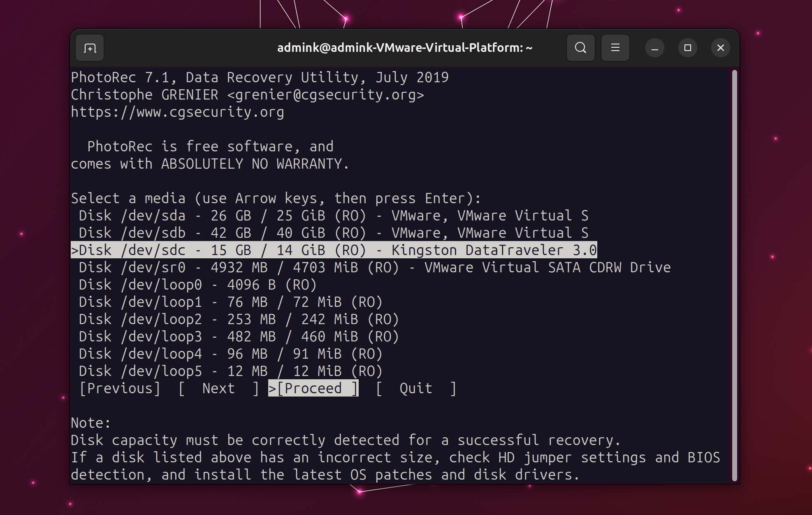Screen dimensions: 812x515
Task: Click the terminal window title text
Action: (405, 48)
